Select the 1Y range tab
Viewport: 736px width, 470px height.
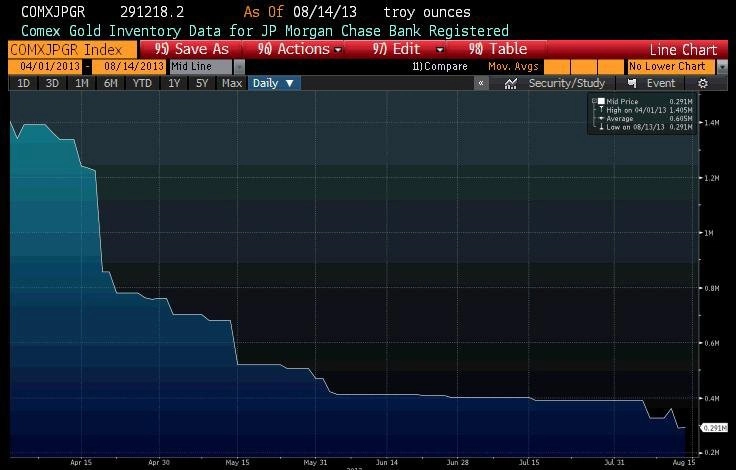(x=174, y=84)
